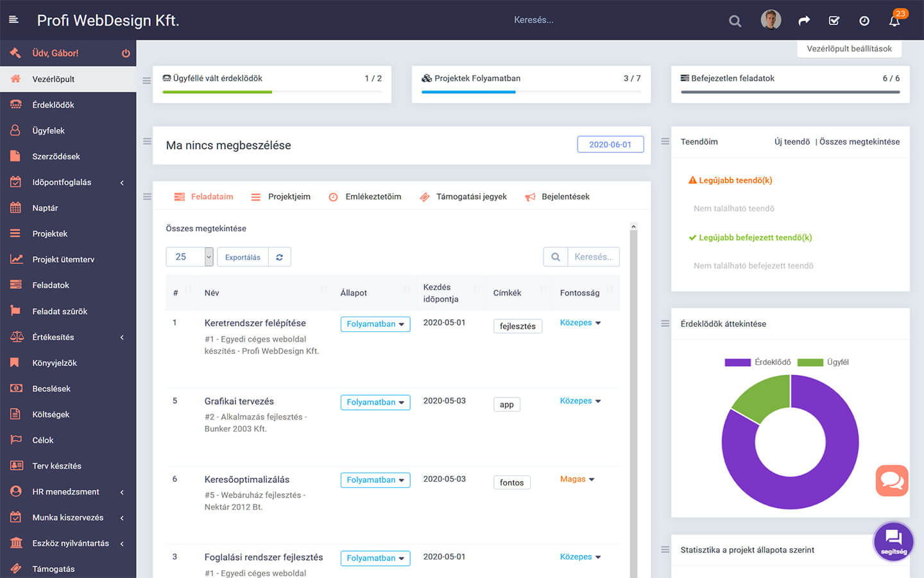Refresh the task table with reload icon

(280, 257)
